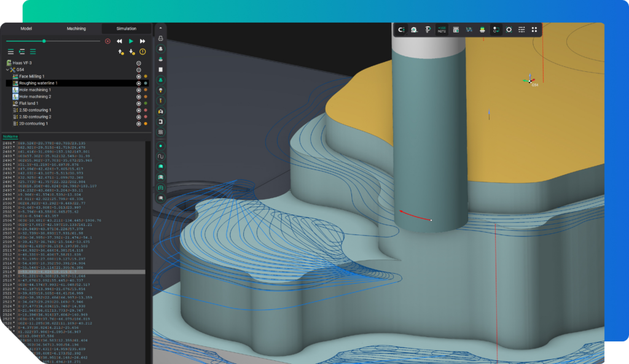Toggle breakpoint circle for Hole machining 1

(x=139, y=90)
